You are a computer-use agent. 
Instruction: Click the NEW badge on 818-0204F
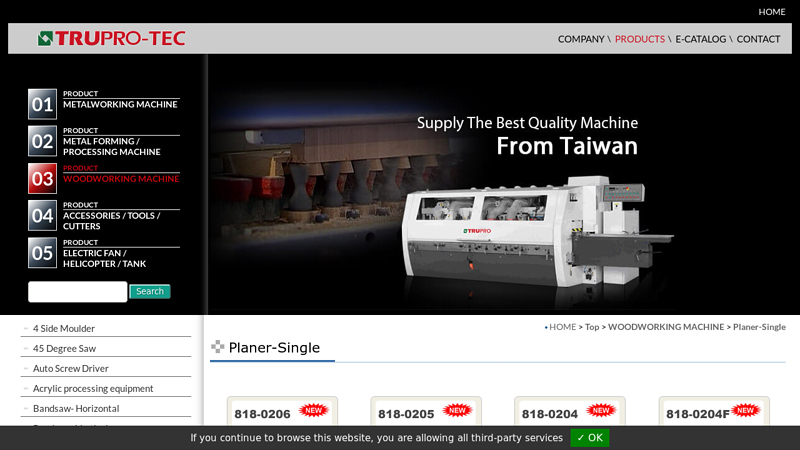tap(745, 410)
